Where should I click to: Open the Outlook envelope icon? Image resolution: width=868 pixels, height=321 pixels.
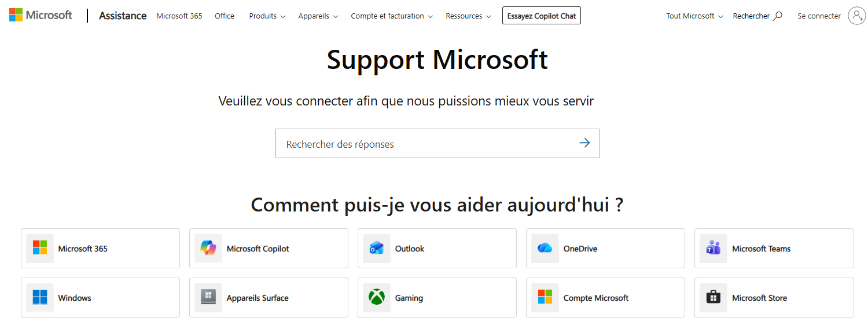click(x=377, y=248)
